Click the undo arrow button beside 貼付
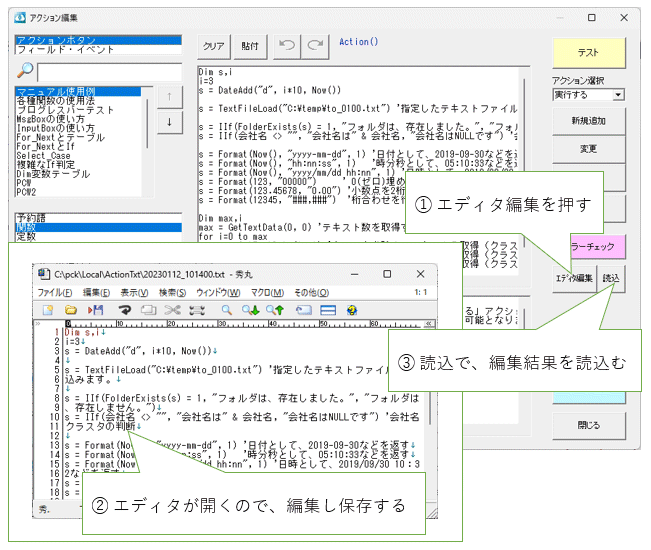The height and width of the screenshot is (550, 651). tap(287, 46)
